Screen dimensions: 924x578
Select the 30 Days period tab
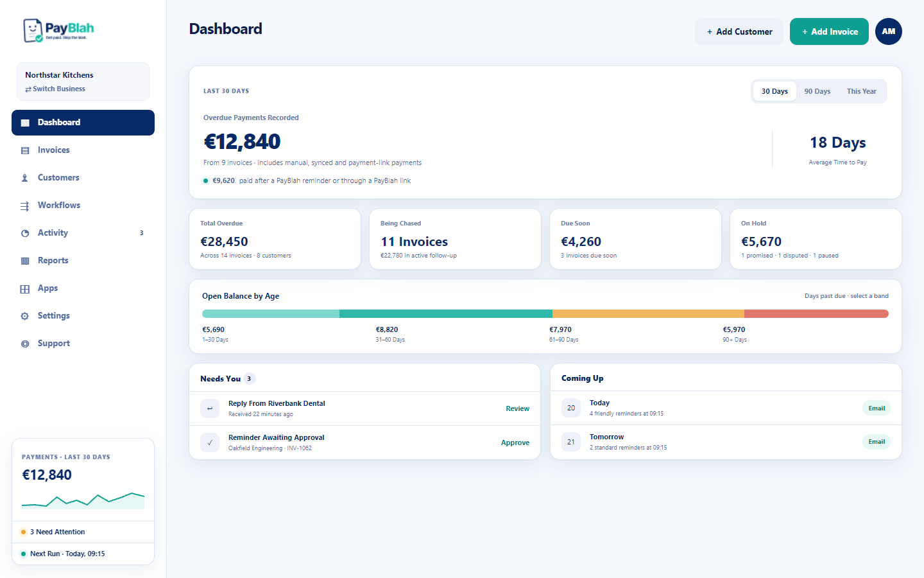(774, 91)
